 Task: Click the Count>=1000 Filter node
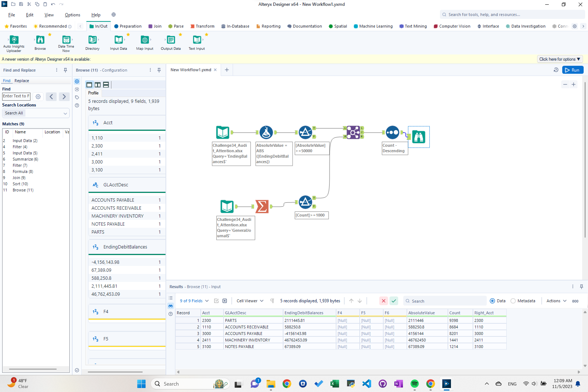[305, 202]
